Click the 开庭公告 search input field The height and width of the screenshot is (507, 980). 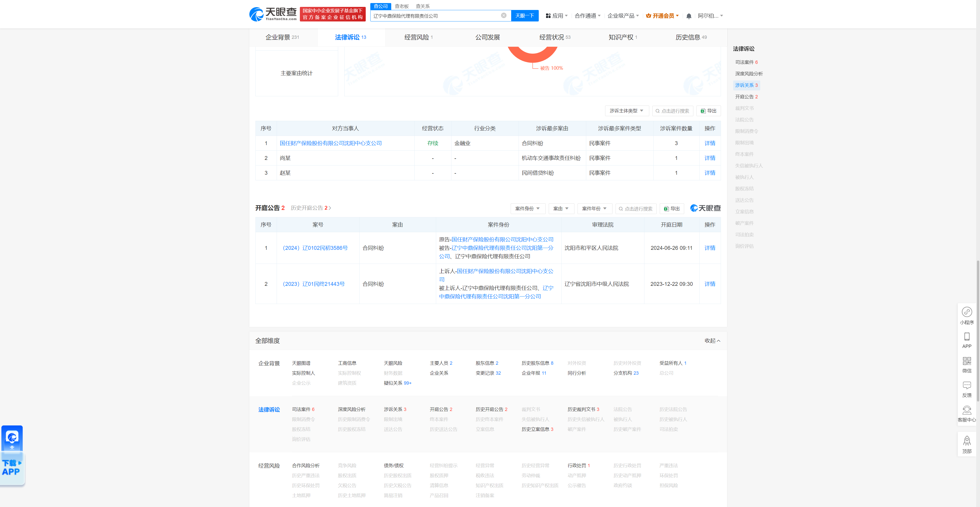coord(636,209)
